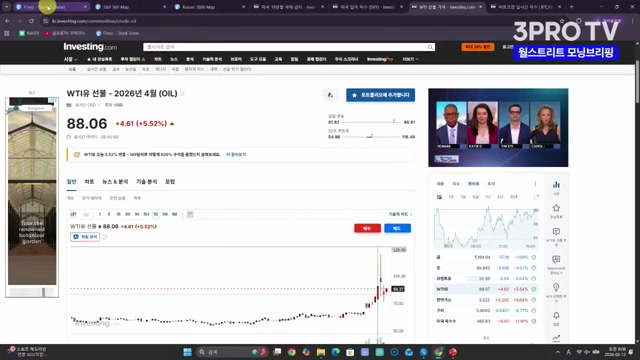Open the sidebar WTI comments chat icon
Viewport: 640px width, 360px height.
pos(556,232)
